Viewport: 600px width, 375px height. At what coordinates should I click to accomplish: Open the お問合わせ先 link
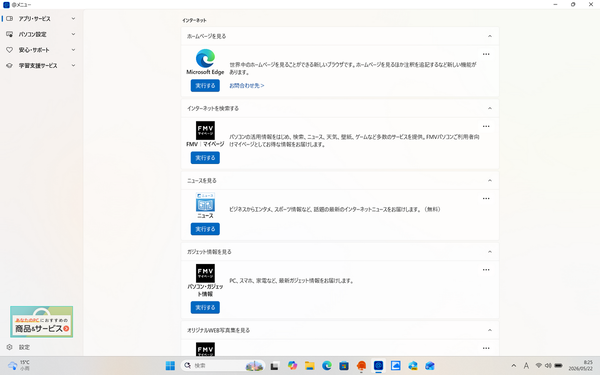point(247,86)
